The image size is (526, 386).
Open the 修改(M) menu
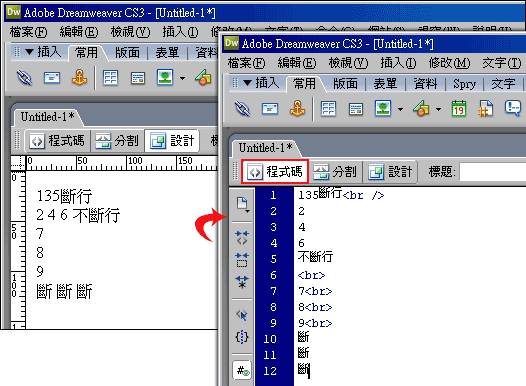tap(449, 63)
